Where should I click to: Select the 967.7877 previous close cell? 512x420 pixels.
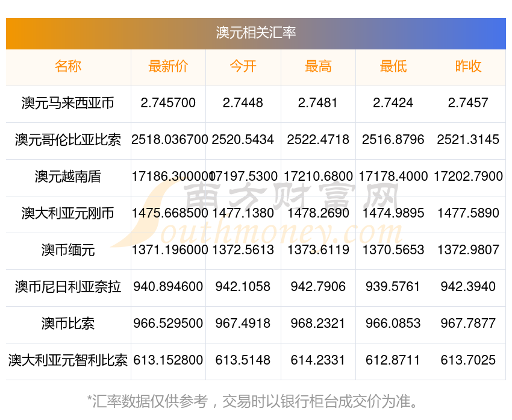pyautogui.click(x=468, y=324)
